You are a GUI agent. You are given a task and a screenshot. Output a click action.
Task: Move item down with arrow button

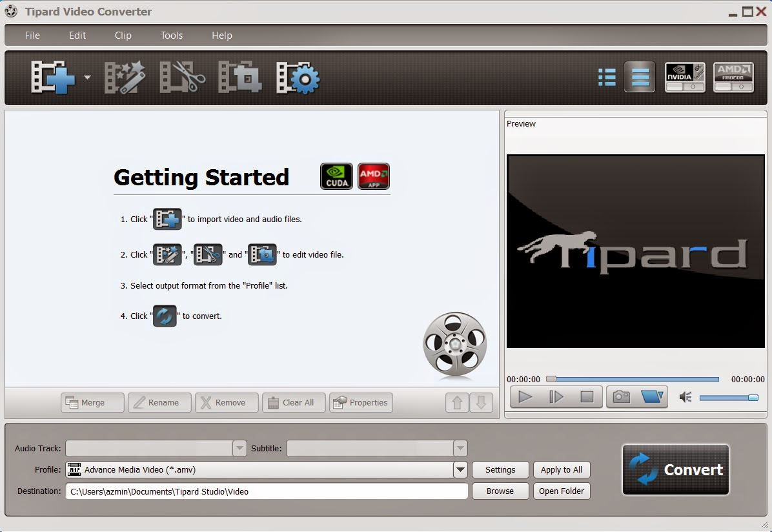coord(481,402)
